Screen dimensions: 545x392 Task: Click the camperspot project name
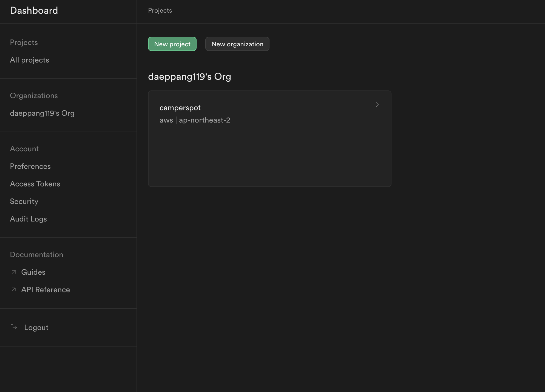coord(180,108)
